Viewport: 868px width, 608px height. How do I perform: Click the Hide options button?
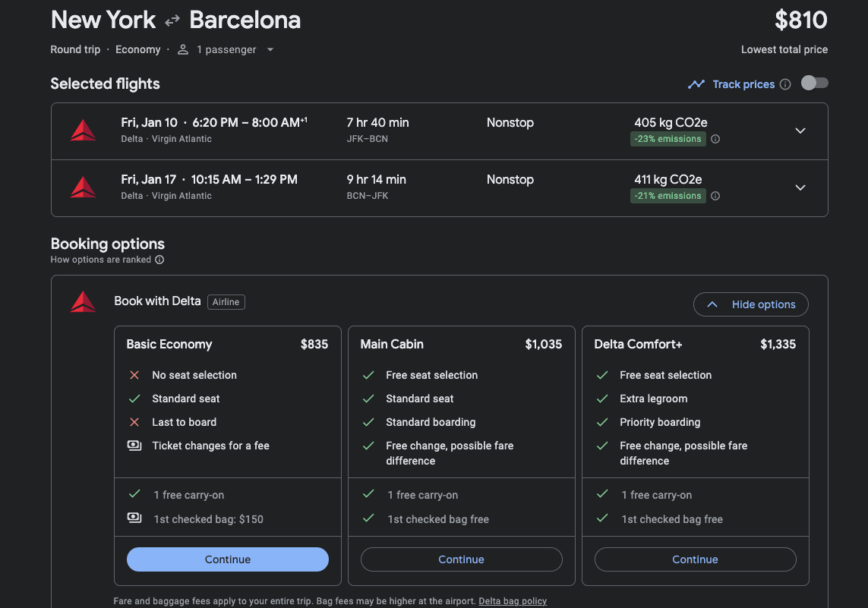[x=750, y=304]
